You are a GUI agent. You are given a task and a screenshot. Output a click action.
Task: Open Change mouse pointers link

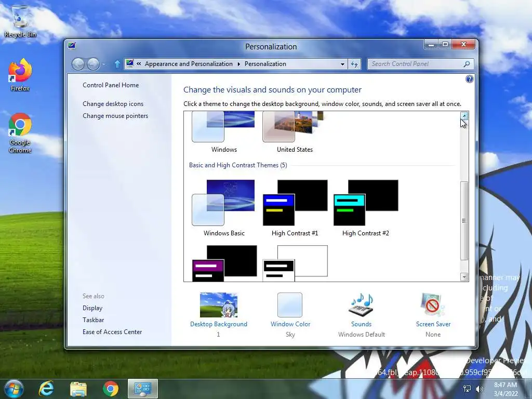[x=115, y=116]
